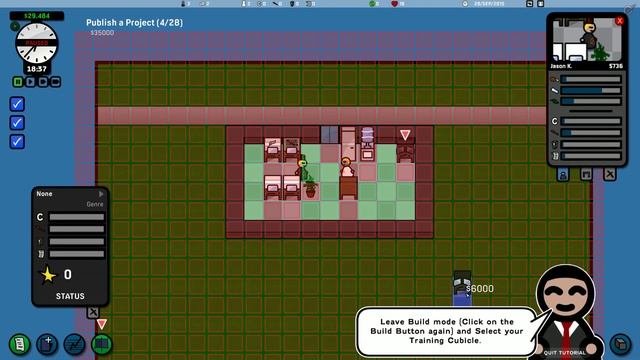Click the red arrow above Build button

(x=102, y=324)
